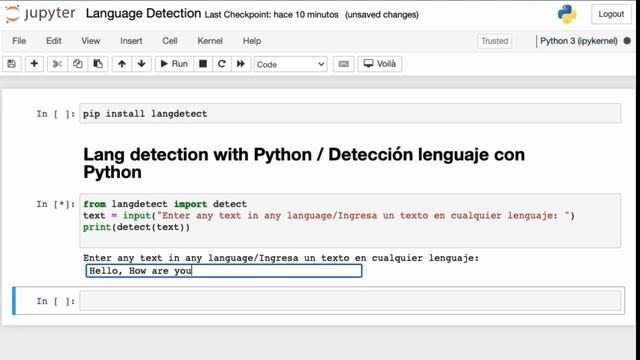Insert a cell below with plus icon
The height and width of the screenshot is (360, 640).
[x=34, y=64]
